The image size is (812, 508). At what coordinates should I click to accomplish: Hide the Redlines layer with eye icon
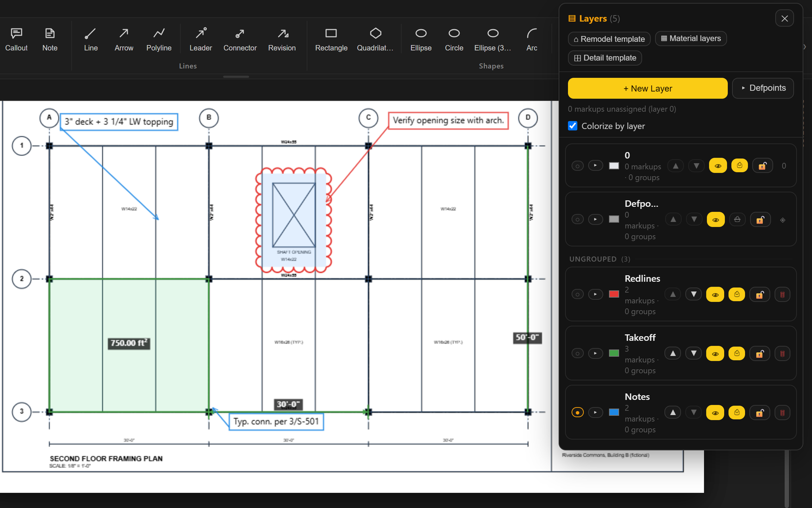(x=715, y=295)
